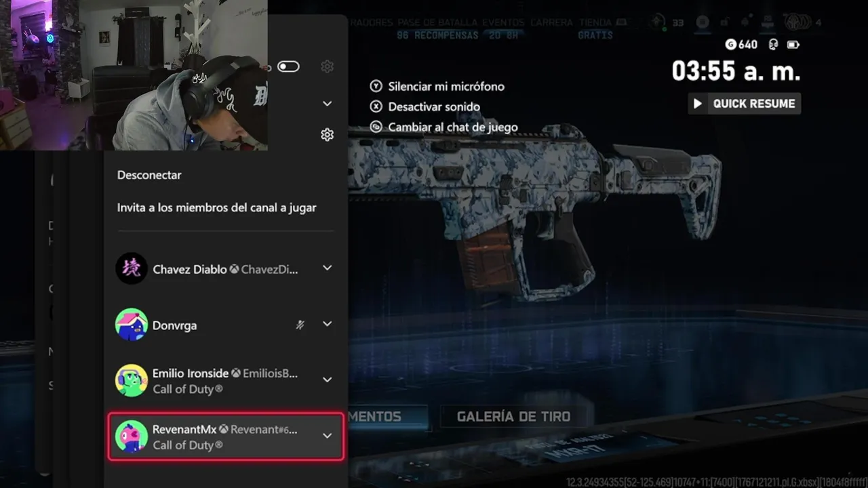
Task: Expand the chevron below the toggle switch
Action: [328, 104]
